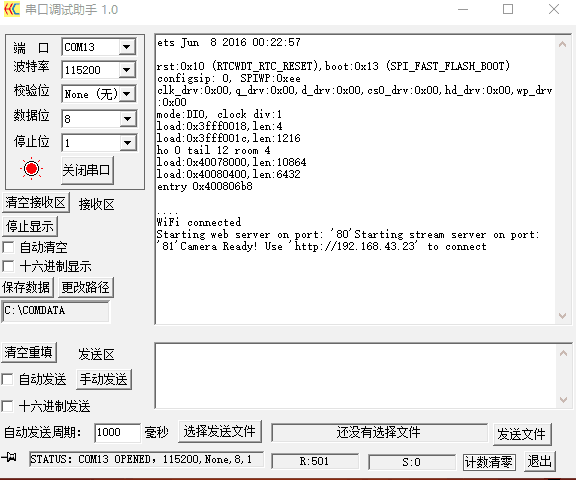576x480 pixels.
Task: Click the app logo icon in title bar
Action: (11, 9)
